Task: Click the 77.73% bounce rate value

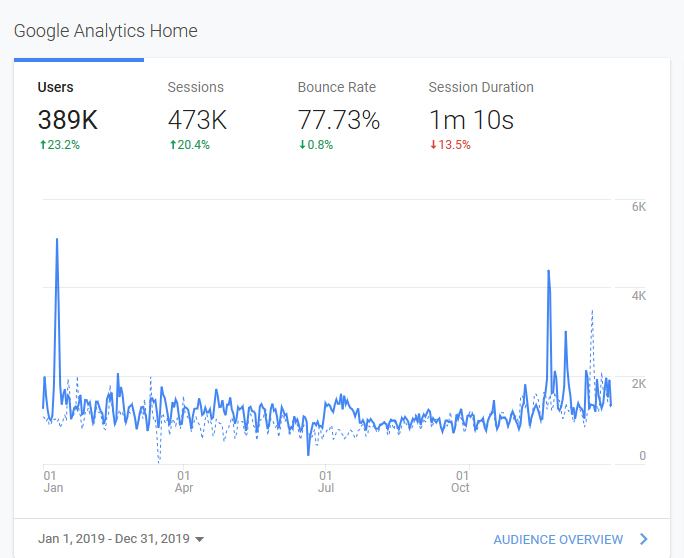Action: click(339, 121)
